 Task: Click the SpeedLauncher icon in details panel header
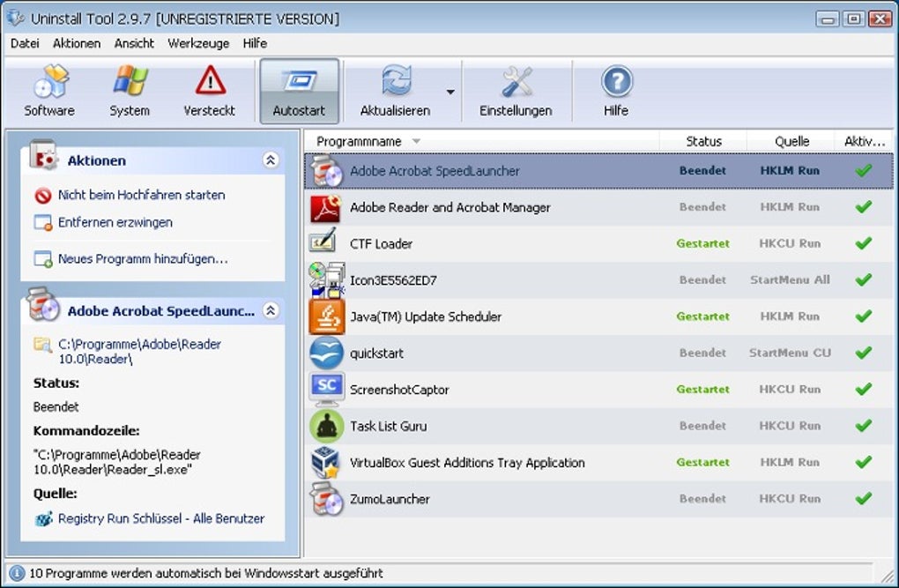tap(43, 305)
